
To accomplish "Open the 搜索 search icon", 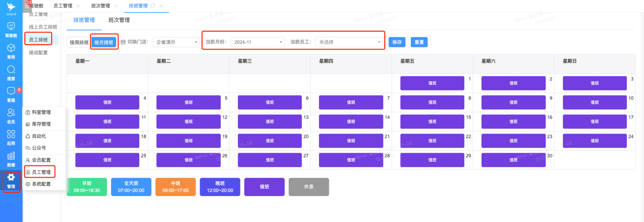I will [11, 70].
